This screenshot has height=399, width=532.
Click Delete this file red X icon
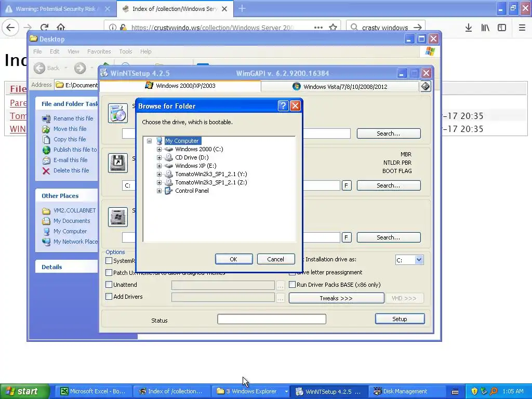coord(46,170)
